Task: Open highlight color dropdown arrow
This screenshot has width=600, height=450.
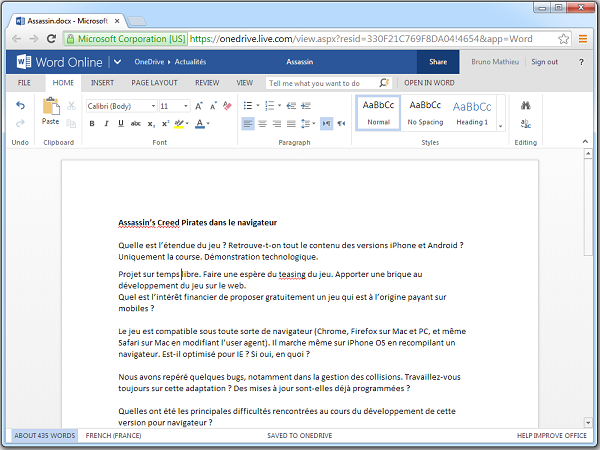Action: point(187,124)
